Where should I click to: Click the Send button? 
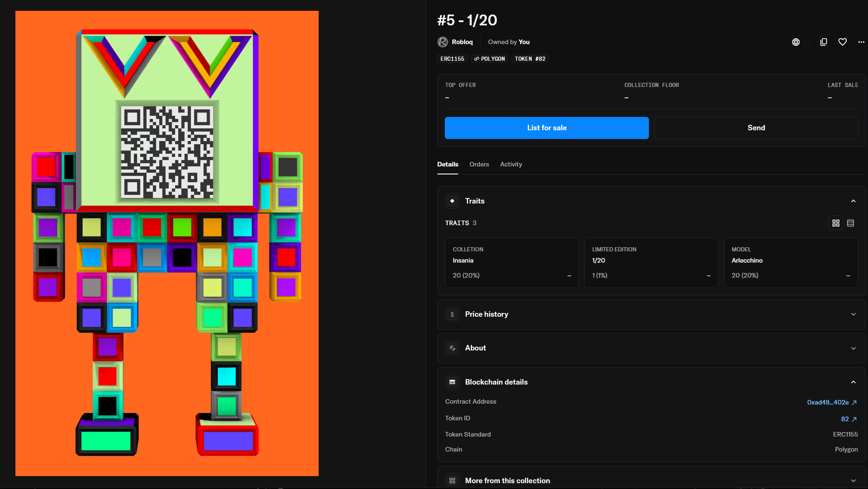756,128
